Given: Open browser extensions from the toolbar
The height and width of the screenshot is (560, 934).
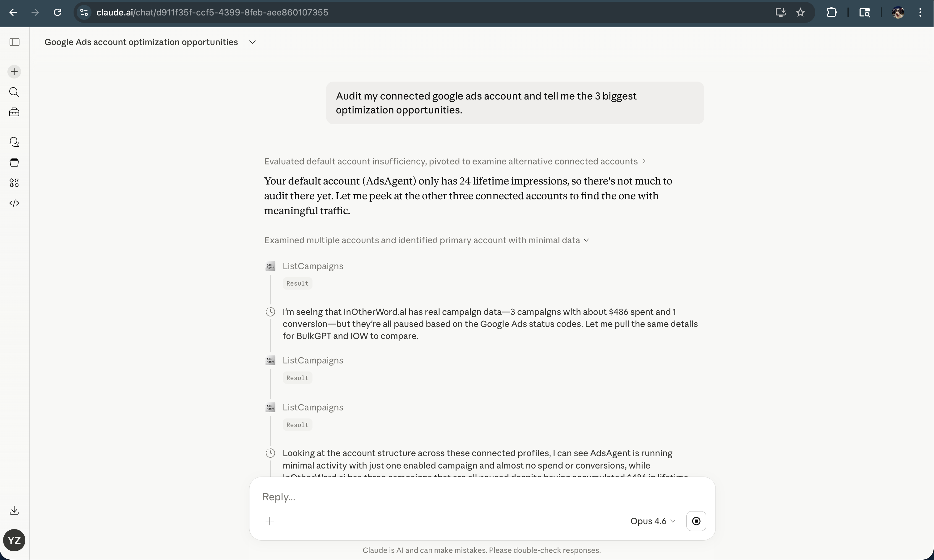Looking at the screenshot, I should pos(831,12).
